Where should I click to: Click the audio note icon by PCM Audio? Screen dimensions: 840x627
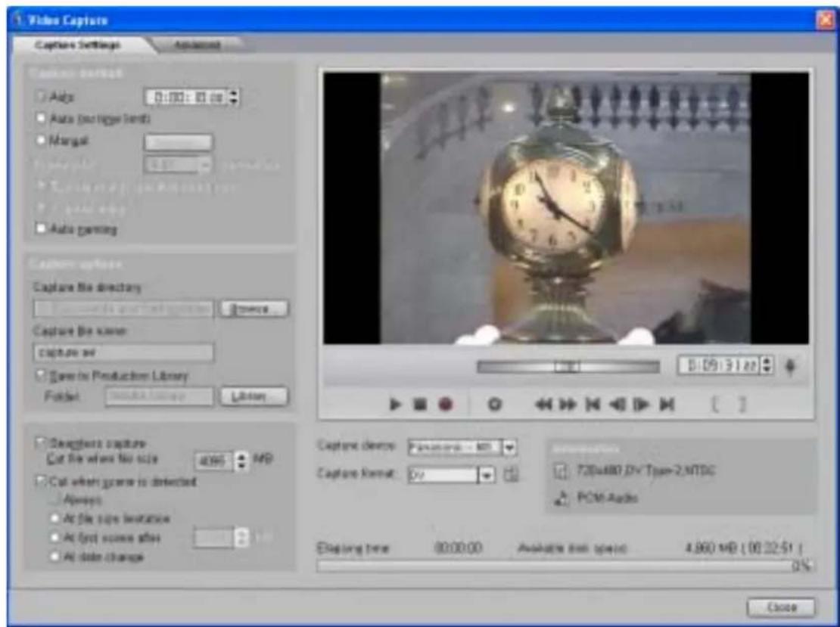560,498
